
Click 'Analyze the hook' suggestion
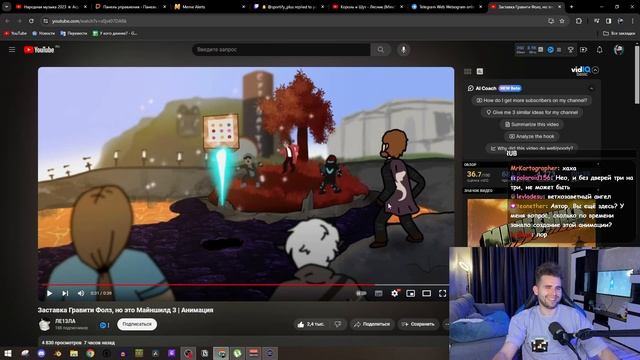click(x=532, y=136)
